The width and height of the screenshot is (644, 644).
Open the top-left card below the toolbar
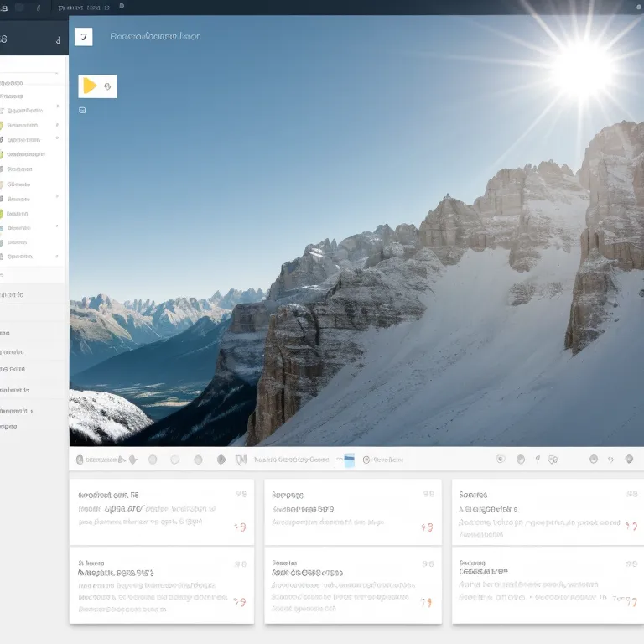[x=161, y=512]
